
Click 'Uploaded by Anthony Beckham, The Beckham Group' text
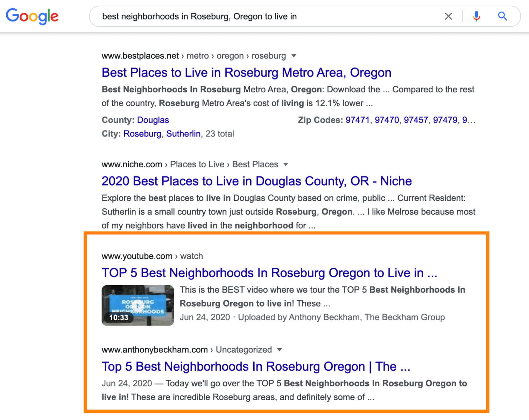pyautogui.click(x=341, y=317)
